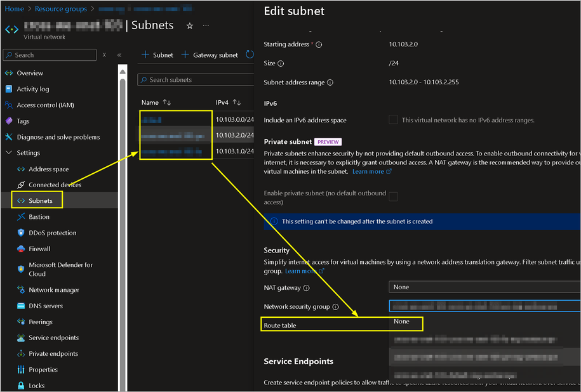The image size is (581, 392).
Task: Click the info icon beside NAT gateway
Action: coord(307,288)
